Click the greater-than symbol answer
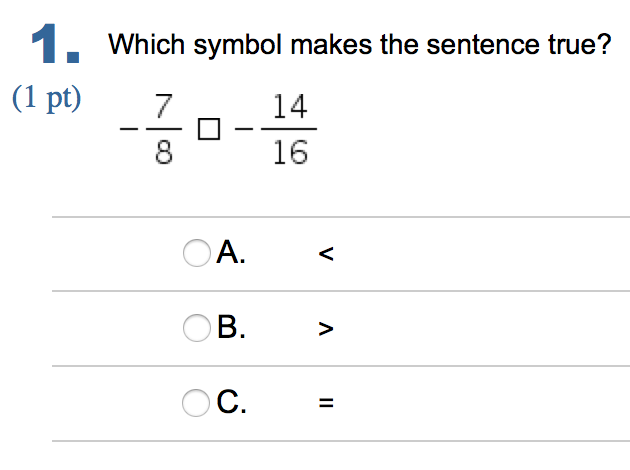The width and height of the screenshot is (630, 470). (x=325, y=330)
